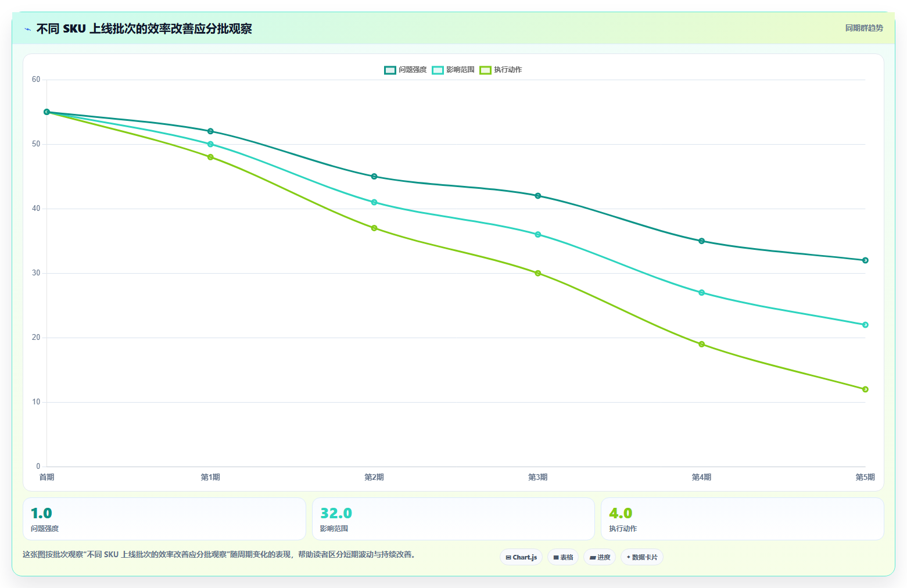Viewport: 907px width, 588px height.
Task: Click the 同期群趋势 label in header
Action: (864, 28)
